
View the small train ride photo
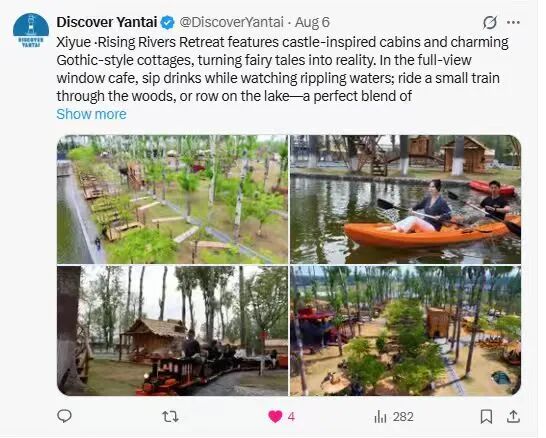[x=173, y=331]
